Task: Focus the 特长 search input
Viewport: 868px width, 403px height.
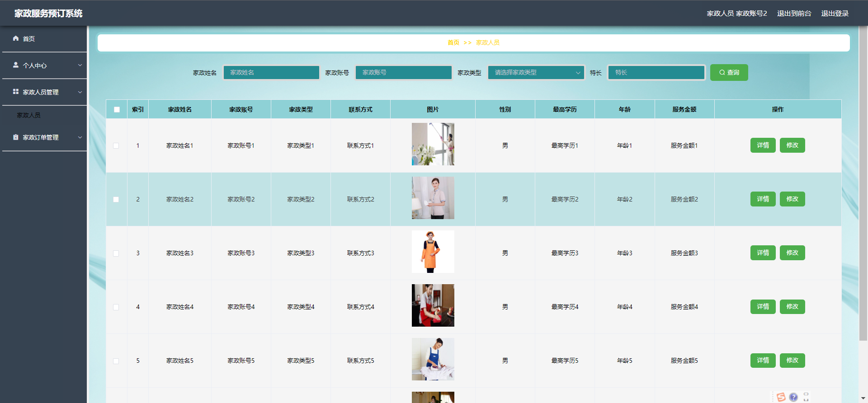Action: 656,72
